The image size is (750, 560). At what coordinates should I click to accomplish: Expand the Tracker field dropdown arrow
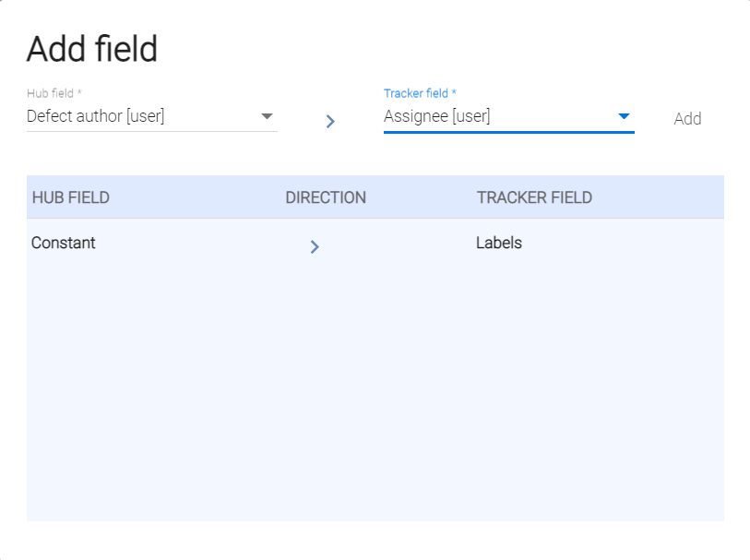click(624, 116)
